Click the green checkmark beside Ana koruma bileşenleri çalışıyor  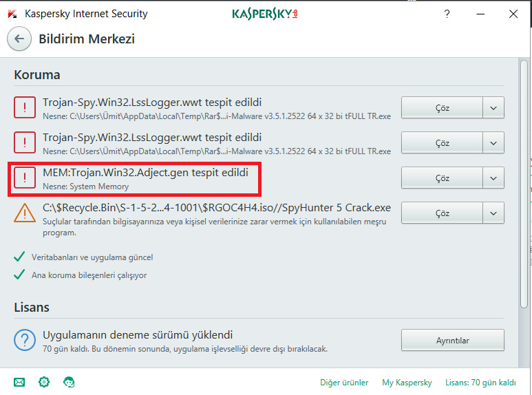(x=19, y=275)
